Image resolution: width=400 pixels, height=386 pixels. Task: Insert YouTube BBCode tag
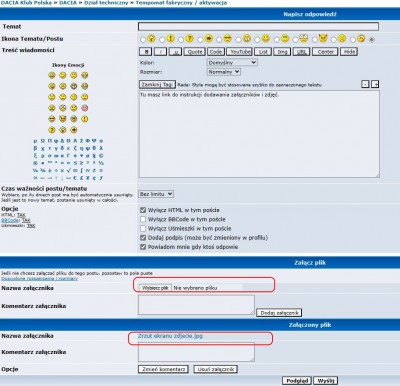pos(239,52)
